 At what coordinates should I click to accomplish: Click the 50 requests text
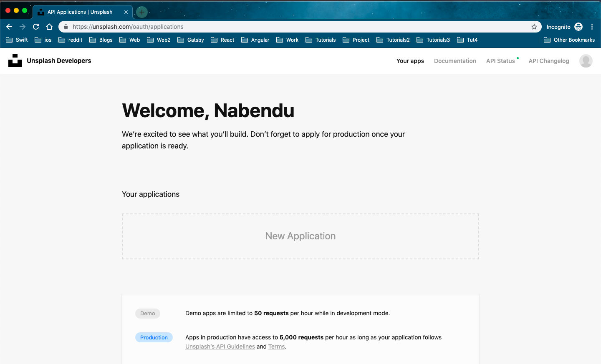point(271,313)
